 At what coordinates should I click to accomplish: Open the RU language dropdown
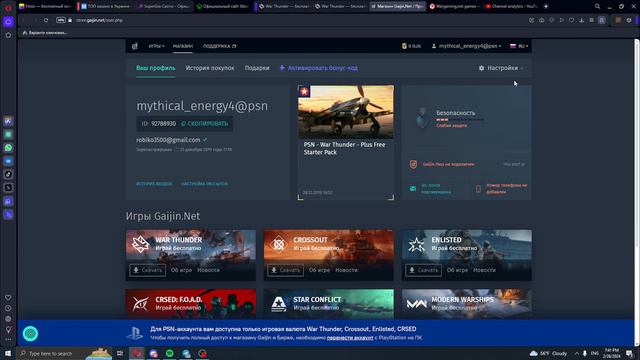coord(519,46)
